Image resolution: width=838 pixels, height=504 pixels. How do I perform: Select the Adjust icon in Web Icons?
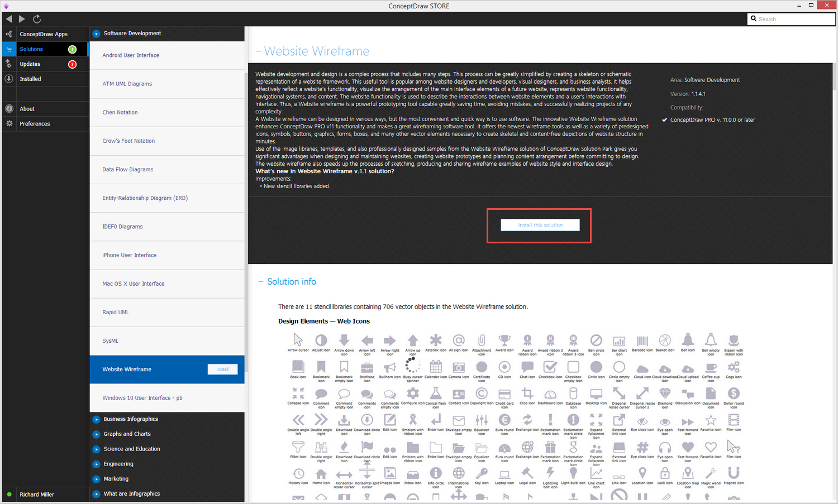click(x=321, y=340)
